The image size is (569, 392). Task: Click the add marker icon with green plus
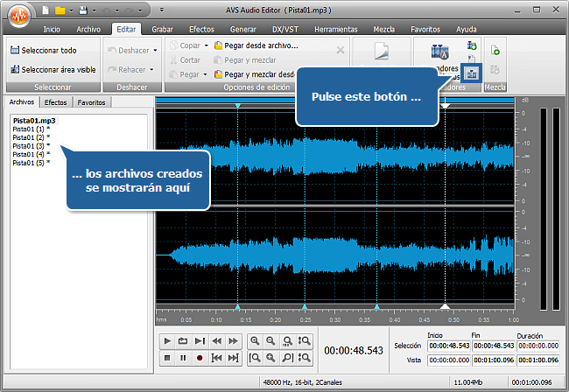tap(472, 45)
